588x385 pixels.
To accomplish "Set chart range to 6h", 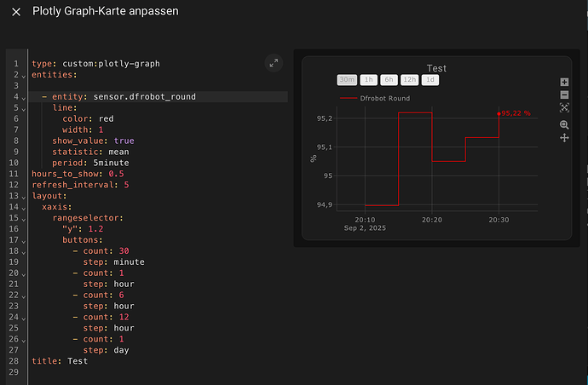I will click(389, 80).
